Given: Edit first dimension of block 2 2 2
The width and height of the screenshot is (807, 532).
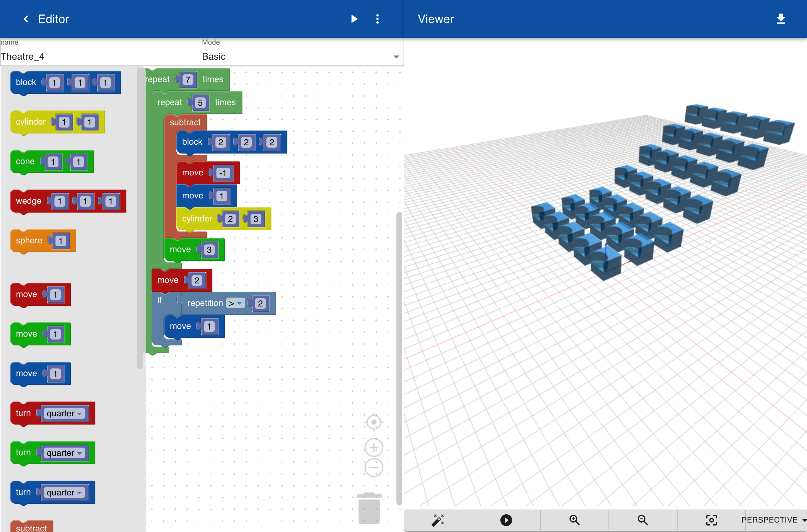Looking at the screenshot, I should pos(221,142).
